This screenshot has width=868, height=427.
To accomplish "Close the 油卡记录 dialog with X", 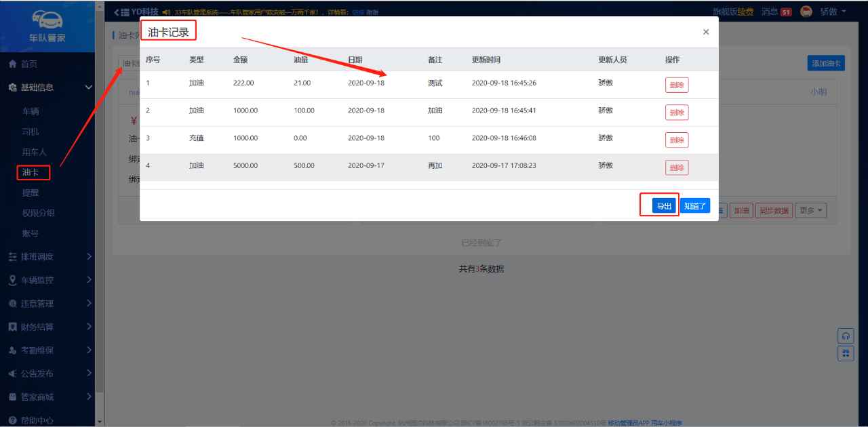I will pyautogui.click(x=706, y=32).
